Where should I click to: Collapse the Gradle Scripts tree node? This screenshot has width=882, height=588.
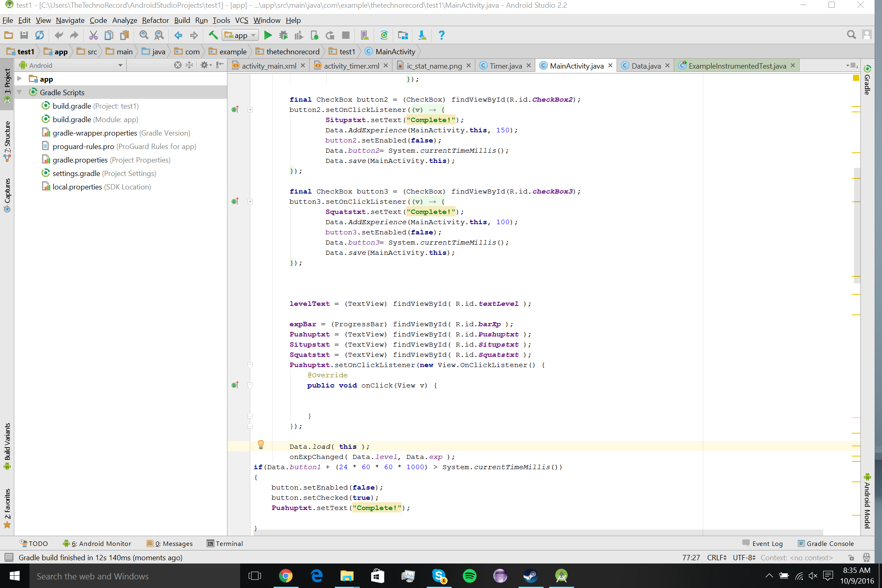coord(19,92)
